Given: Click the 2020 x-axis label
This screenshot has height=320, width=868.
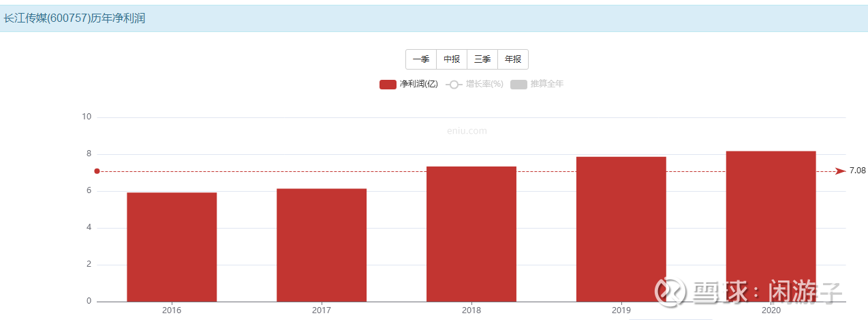Looking at the screenshot, I should pyautogui.click(x=771, y=310).
